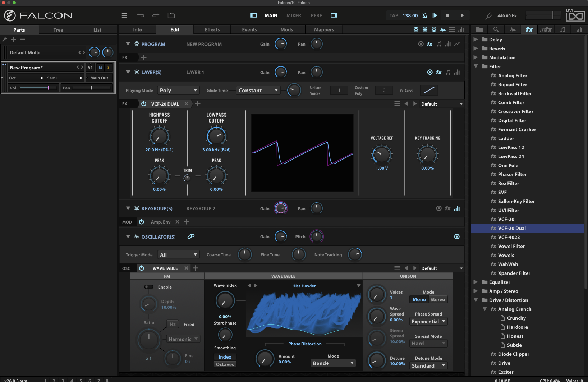Click the wrench icon in Parts panel

5,40
